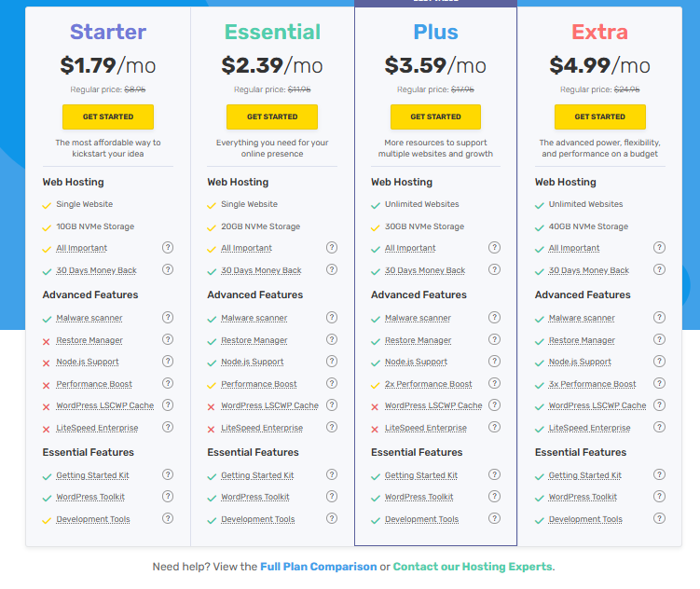The width and height of the screenshot is (700, 589).
Task: Open the Full Plan Comparison link
Action: coord(318,567)
